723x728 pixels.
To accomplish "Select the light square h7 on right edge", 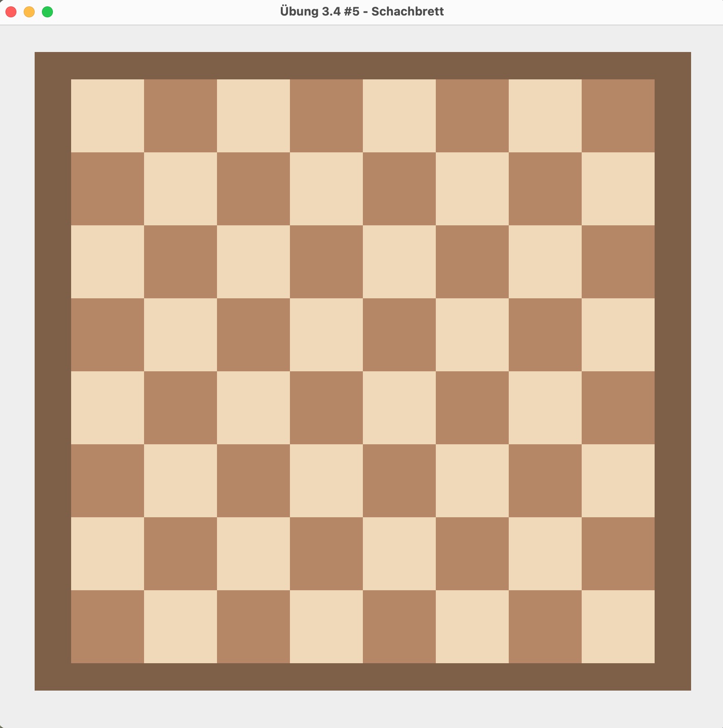I will pos(618,189).
